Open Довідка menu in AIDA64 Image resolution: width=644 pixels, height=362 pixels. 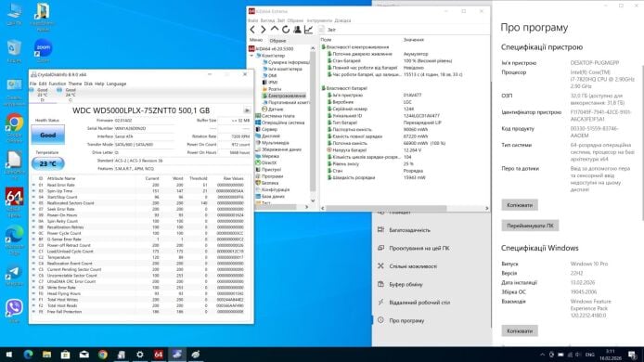tap(342, 20)
